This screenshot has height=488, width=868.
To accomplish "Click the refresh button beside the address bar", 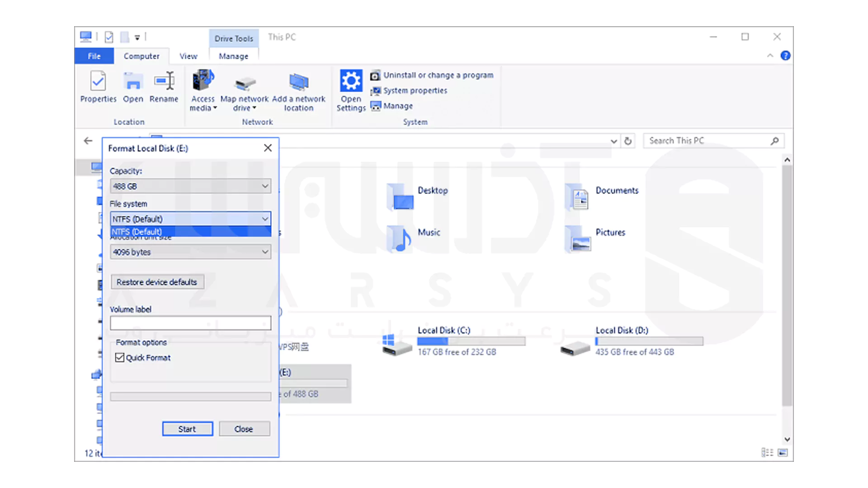I will (628, 141).
